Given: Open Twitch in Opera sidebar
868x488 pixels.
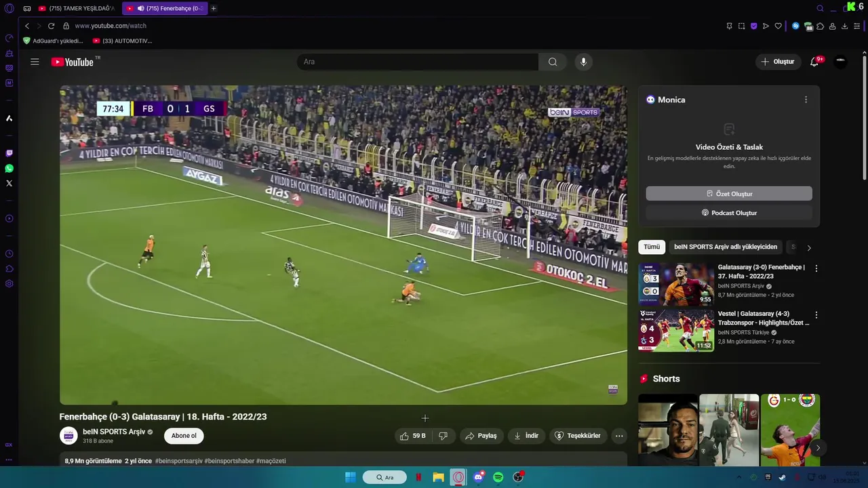Looking at the screenshot, I should pyautogui.click(x=9, y=153).
